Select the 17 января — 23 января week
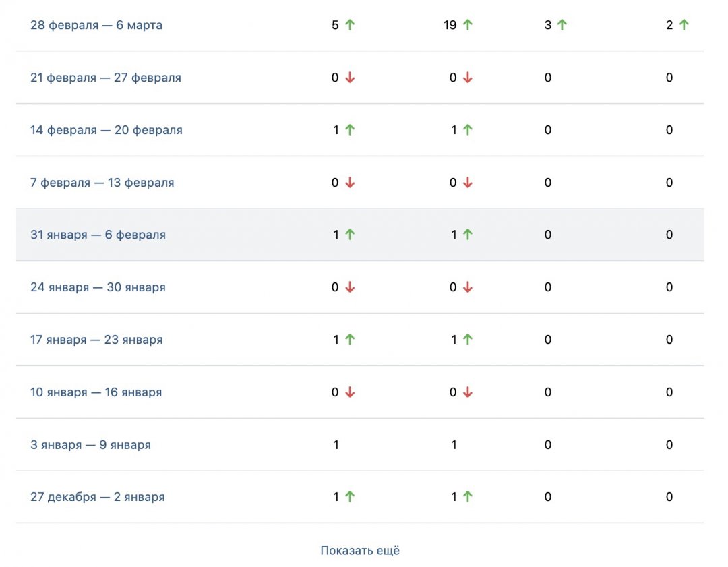Viewport: 728px width, 567px height. click(x=96, y=339)
